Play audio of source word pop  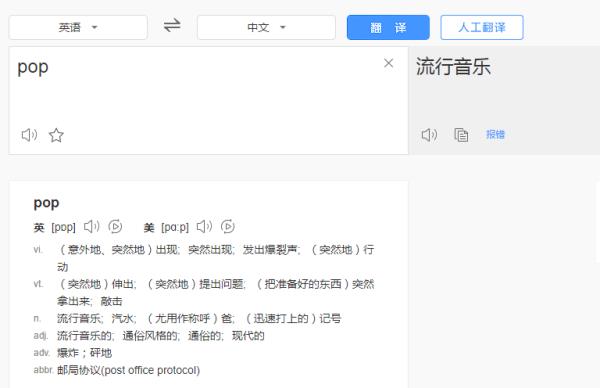(29, 135)
